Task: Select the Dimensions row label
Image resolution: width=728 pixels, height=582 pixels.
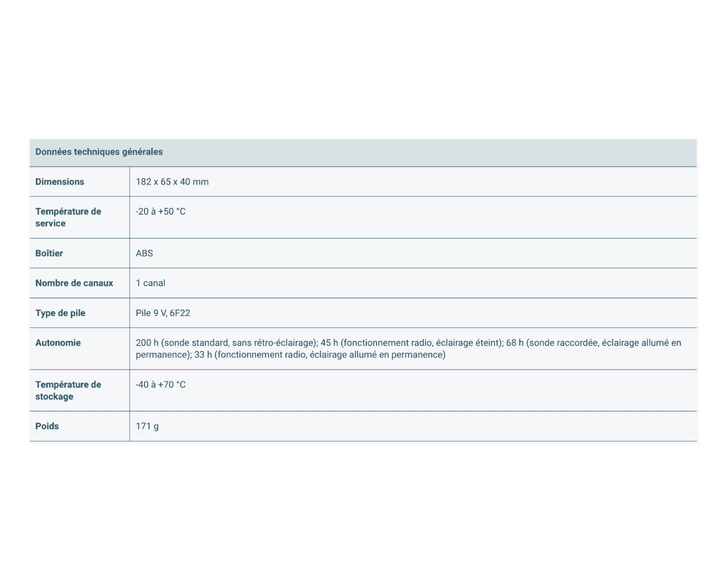Action: (x=60, y=182)
